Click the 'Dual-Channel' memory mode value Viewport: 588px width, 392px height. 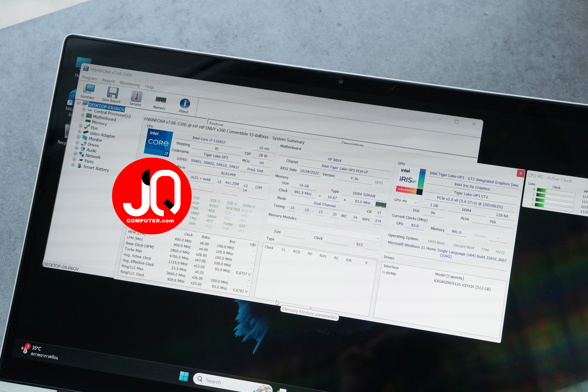325,204
